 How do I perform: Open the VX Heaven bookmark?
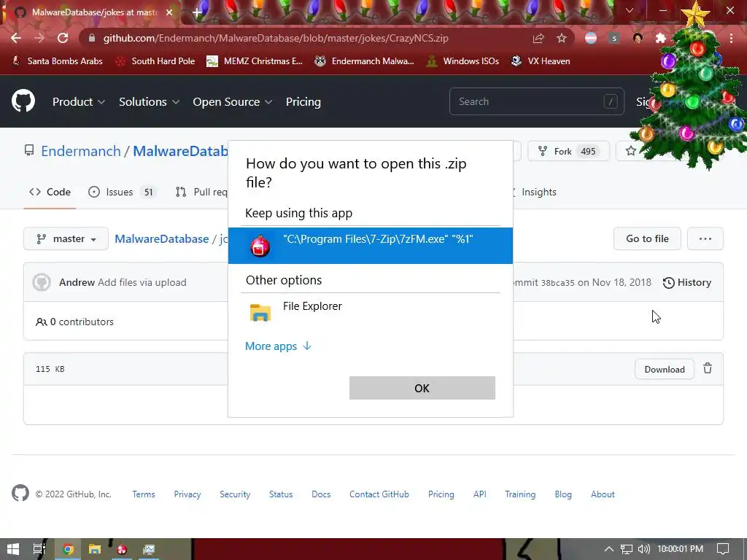[541, 61]
